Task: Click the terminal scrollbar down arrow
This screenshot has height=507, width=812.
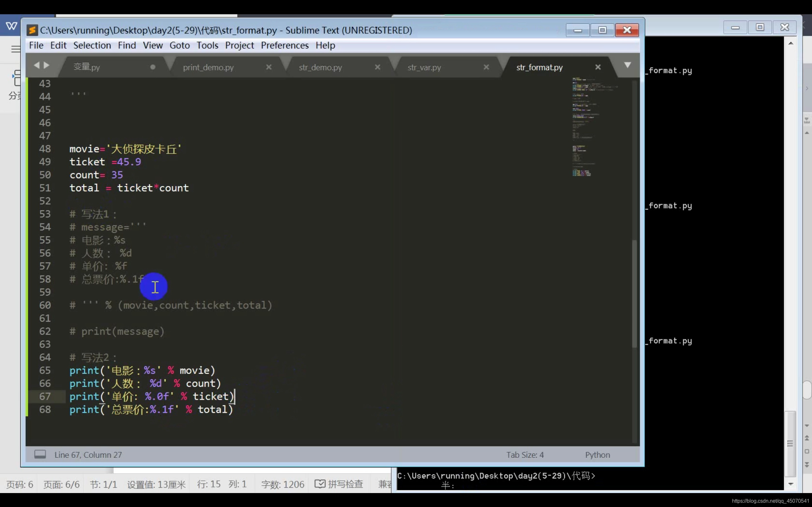Action: (x=790, y=484)
